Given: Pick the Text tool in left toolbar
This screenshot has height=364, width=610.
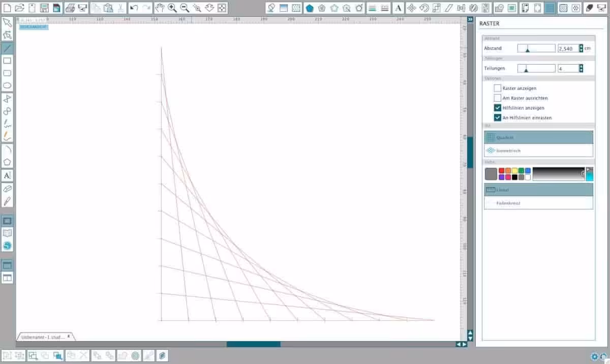Looking at the screenshot, I should 7,175.
